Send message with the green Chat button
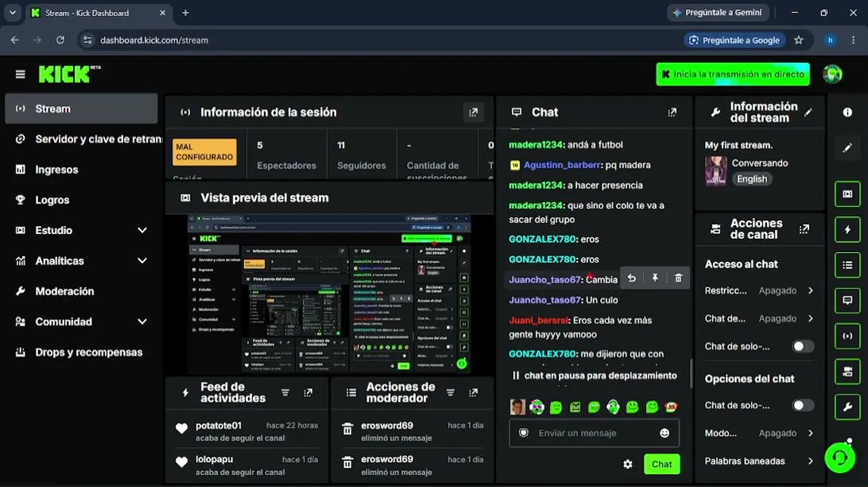This screenshot has width=868, height=487. (662, 464)
